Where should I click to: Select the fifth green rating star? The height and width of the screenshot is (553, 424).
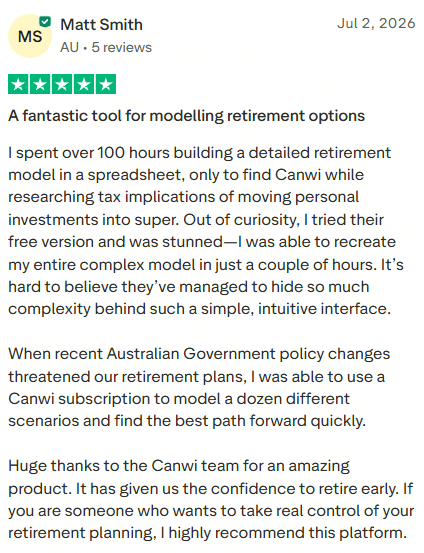pyautogui.click(x=105, y=84)
